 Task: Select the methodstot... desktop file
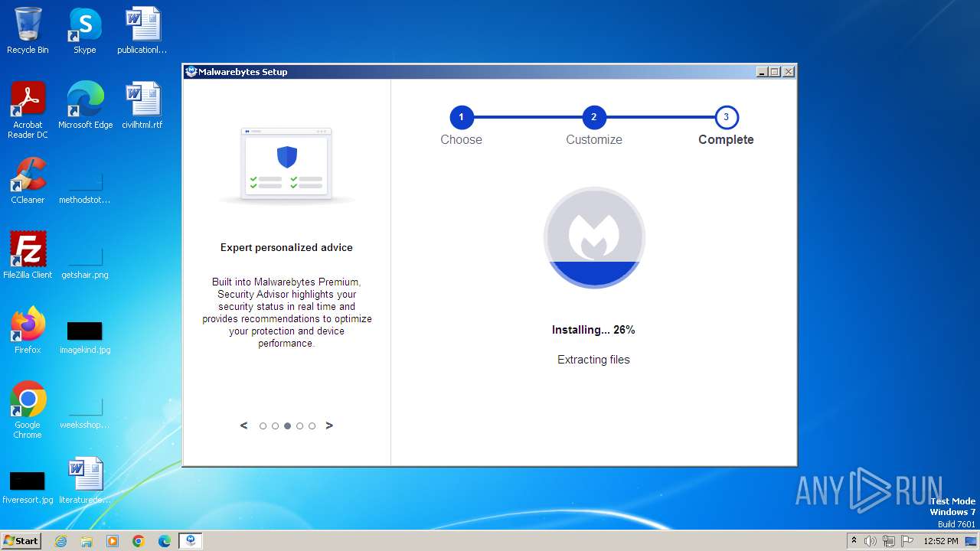click(x=85, y=187)
